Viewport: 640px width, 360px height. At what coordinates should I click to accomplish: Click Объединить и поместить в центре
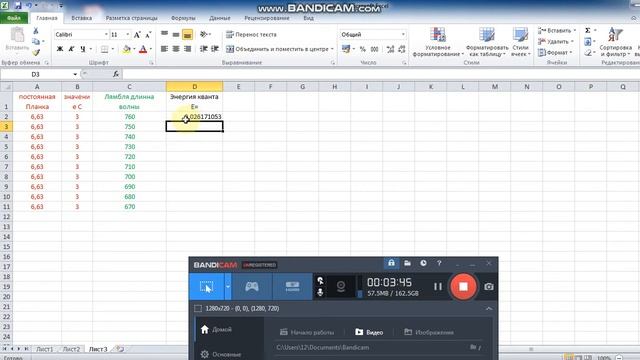(x=280, y=49)
